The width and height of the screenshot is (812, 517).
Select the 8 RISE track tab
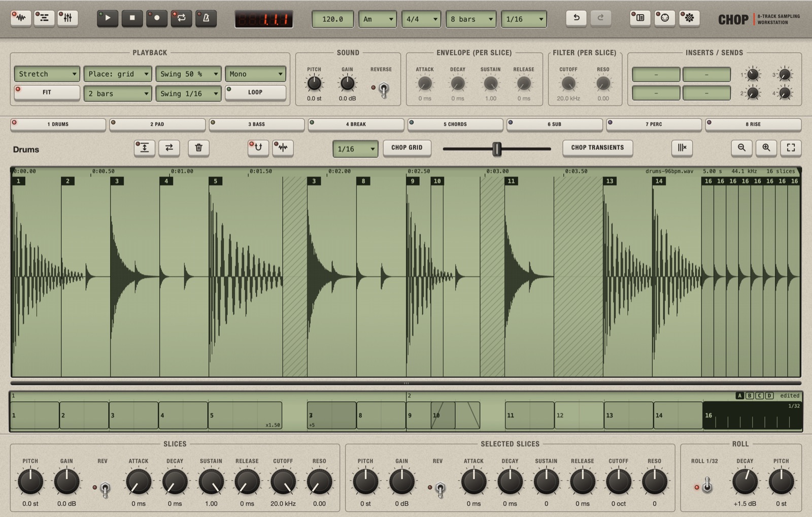(753, 124)
